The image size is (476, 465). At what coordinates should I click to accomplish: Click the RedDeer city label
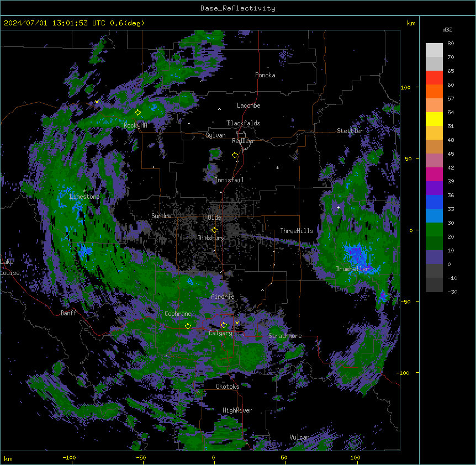243,141
